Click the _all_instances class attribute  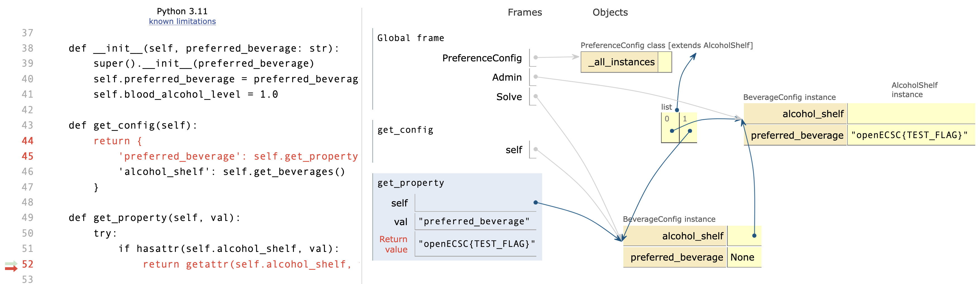point(621,62)
